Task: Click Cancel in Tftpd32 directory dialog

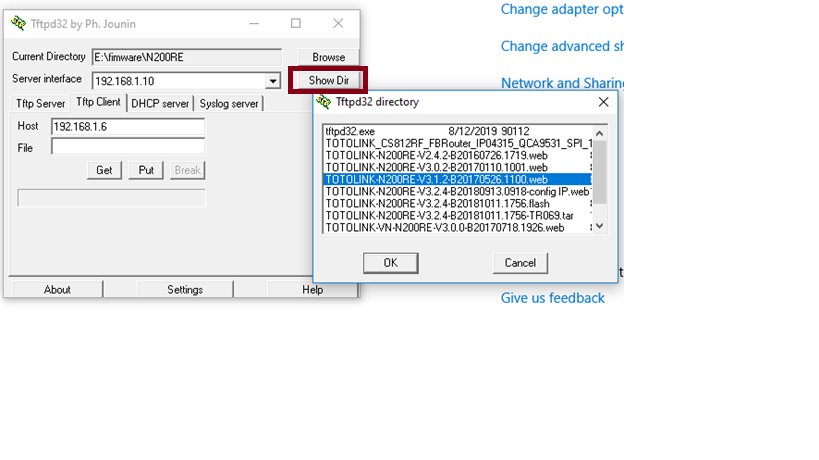Action: [520, 263]
